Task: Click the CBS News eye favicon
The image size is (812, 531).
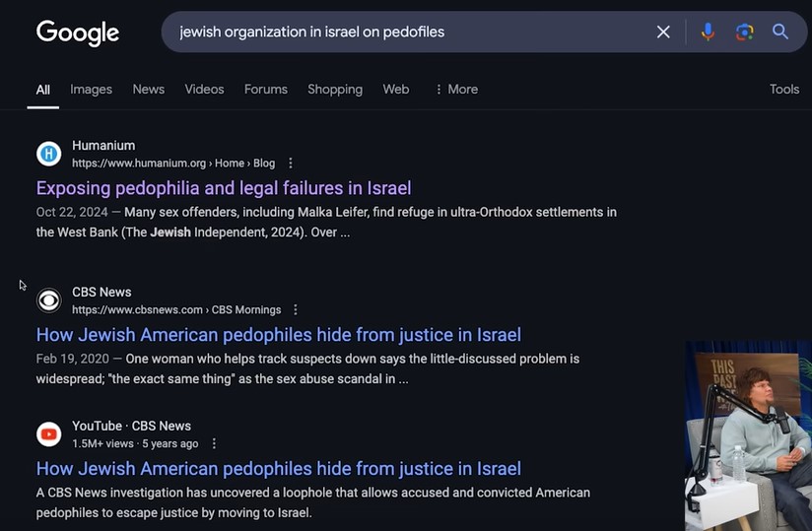Action: tap(48, 300)
